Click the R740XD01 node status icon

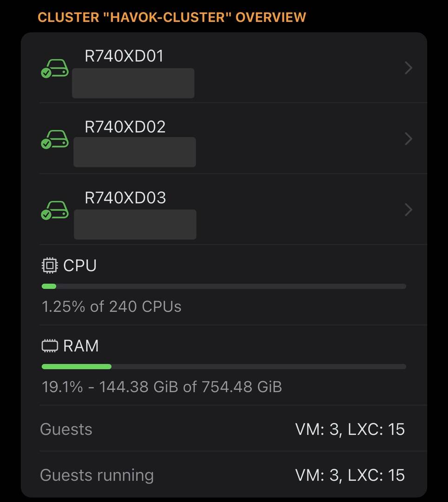(x=55, y=68)
